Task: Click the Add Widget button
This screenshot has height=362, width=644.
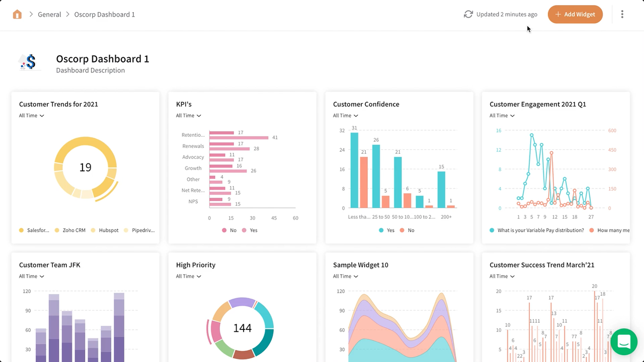Action: pos(575,14)
